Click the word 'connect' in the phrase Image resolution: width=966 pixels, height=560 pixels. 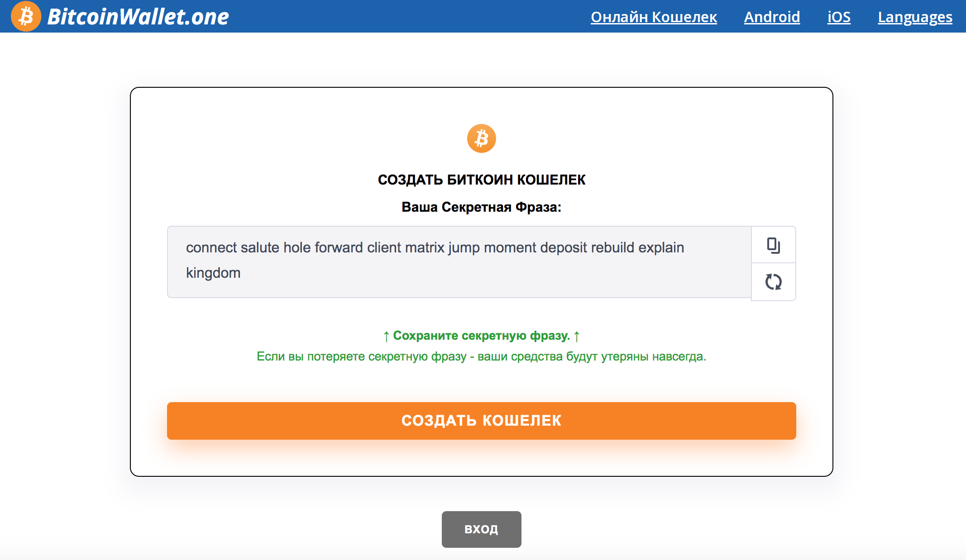click(211, 247)
